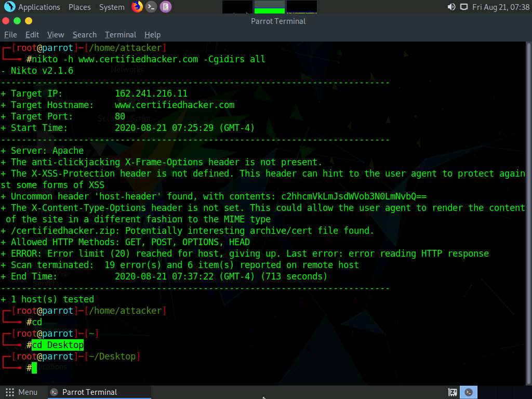Click the first black system monitor graph
This screenshot has height=399, width=532.
coord(237,7)
